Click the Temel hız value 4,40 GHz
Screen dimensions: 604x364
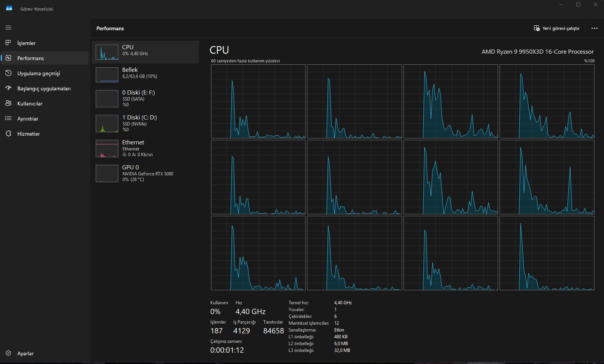click(x=343, y=303)
